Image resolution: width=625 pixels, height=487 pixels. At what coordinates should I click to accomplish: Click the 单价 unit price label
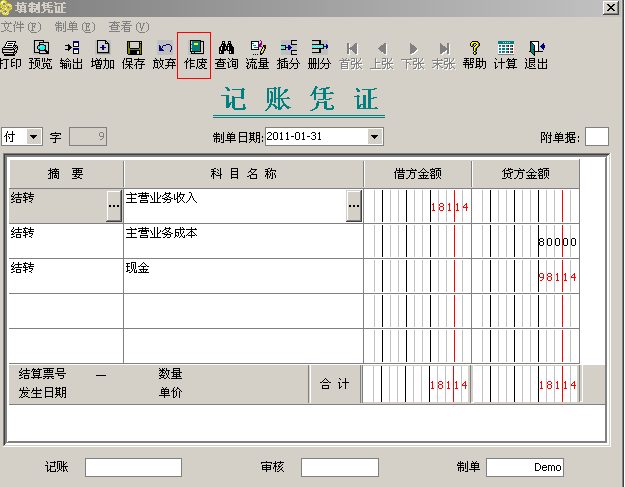tap(170, 393)
